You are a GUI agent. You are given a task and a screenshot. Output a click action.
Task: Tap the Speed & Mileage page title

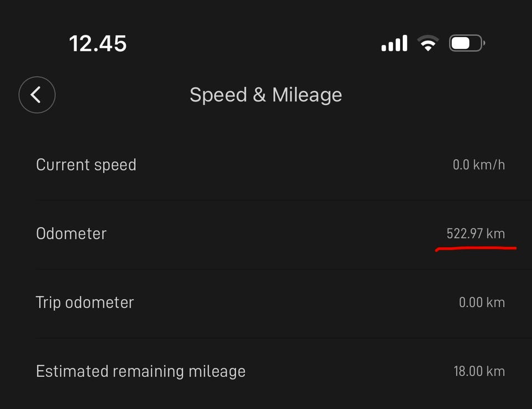(x=265, y=95)
